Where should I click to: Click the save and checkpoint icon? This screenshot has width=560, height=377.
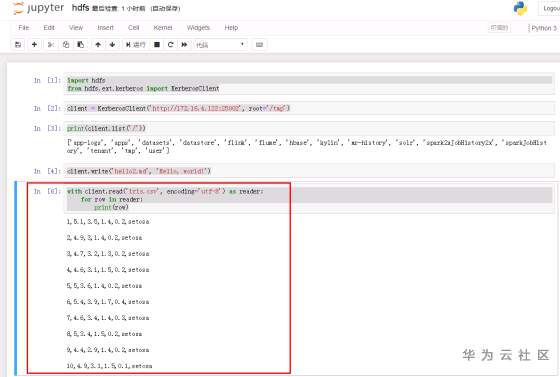(x=18, y=45)
